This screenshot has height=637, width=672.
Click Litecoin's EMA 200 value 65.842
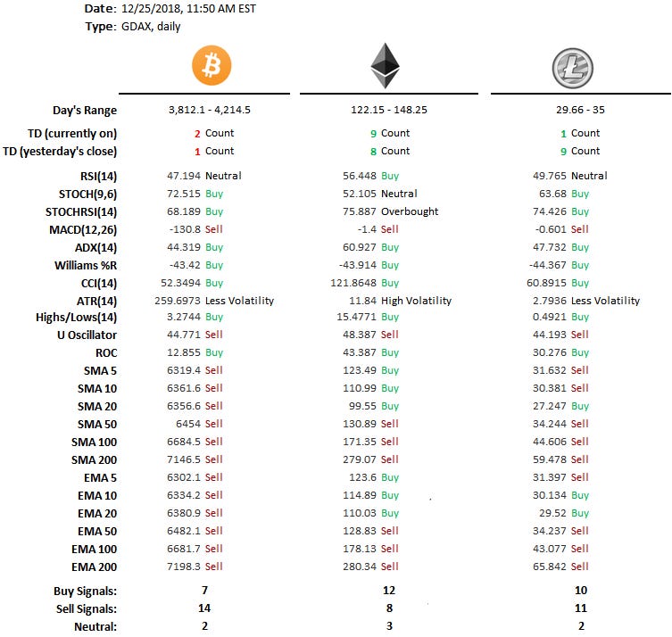click(549, 567)
